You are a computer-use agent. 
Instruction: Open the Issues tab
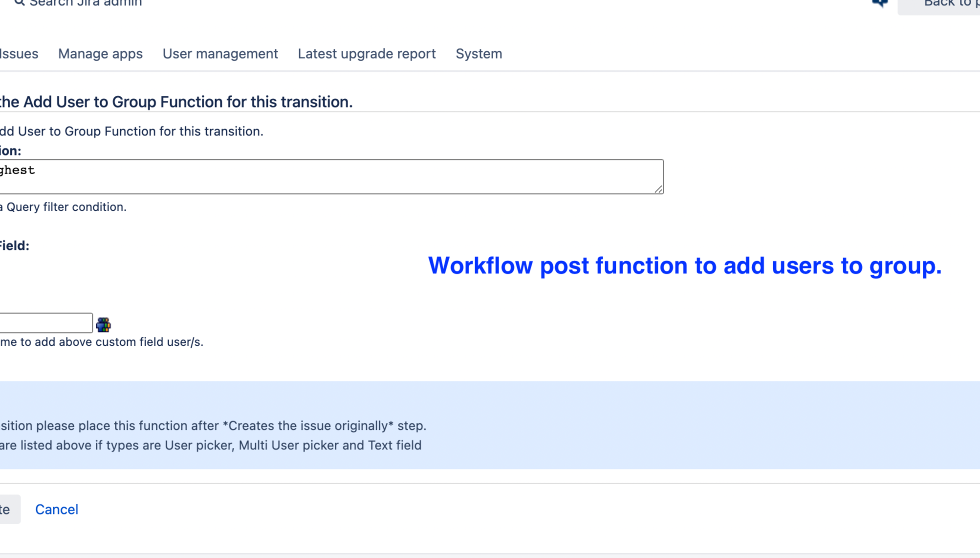click(19, 53)
